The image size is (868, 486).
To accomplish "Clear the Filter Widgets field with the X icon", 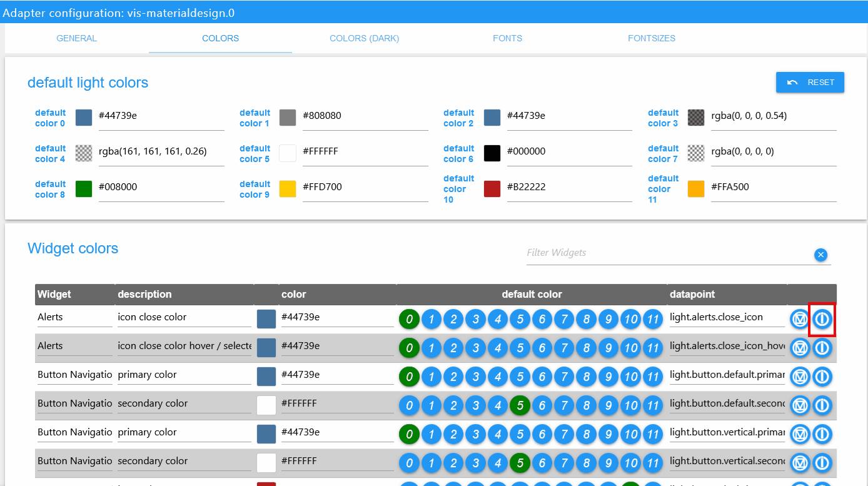I will 821,255.
